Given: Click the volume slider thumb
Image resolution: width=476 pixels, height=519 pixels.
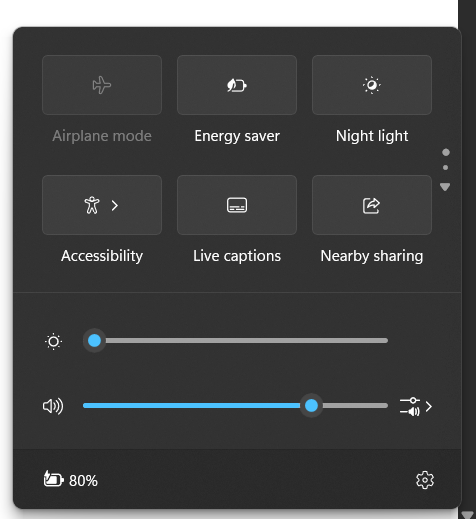Looking at the screenshot, I should (x=311, y=406).
